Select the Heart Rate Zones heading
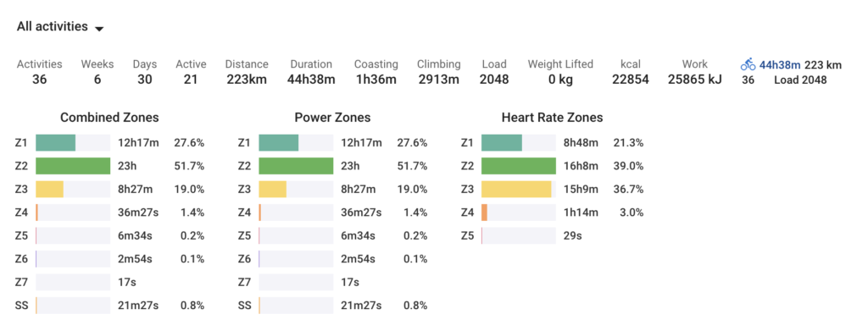The height and width of the screenshot is (331, 868). pyautogui.click(x=552, y=118)
